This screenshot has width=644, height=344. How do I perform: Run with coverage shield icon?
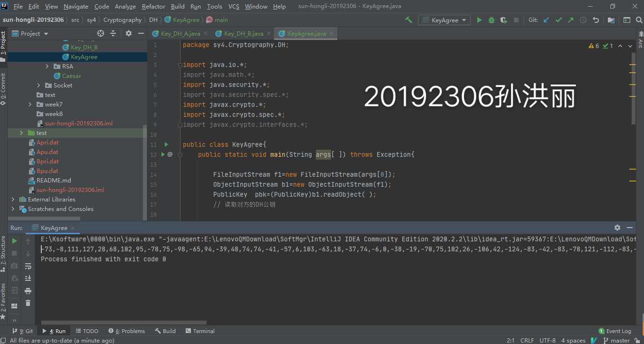[x=504, y=20]
